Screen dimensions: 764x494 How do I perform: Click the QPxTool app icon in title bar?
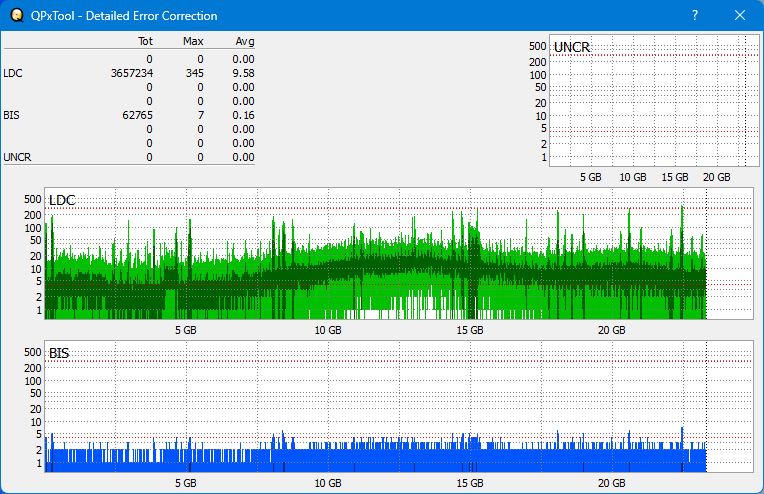[x=17, y=15]
